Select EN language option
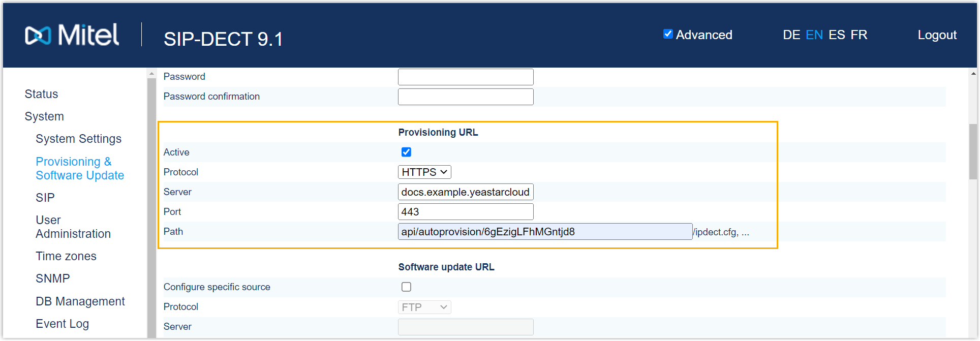Image resolution: width=980 pixels, height=341 pixels. (814, 35)
